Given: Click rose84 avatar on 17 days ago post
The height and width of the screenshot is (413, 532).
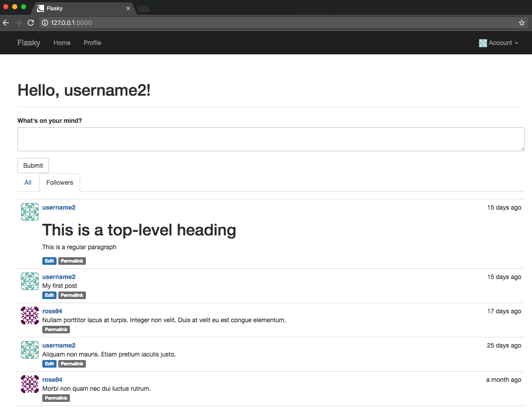Looking at the screenshot, I should [30, 316].
